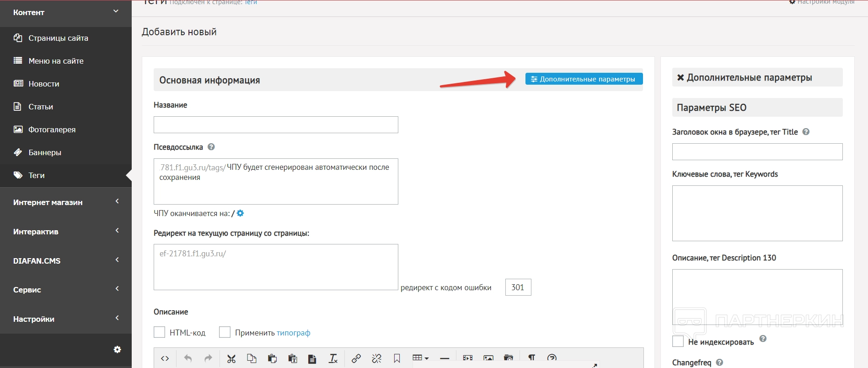The height and width of the screenshot is (368, 868).
Task: Click the blue Дополнительные параметры button
Action: click(x=584, y=79)
